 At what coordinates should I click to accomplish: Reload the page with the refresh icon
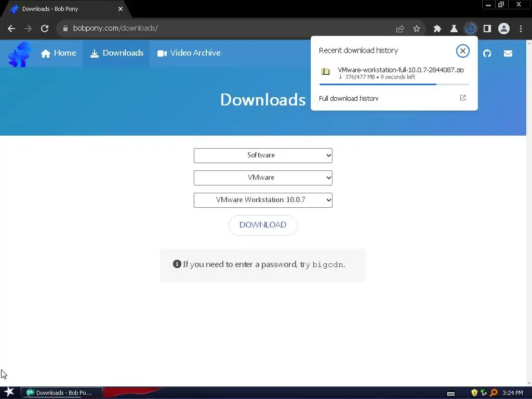tap(45, 29)
